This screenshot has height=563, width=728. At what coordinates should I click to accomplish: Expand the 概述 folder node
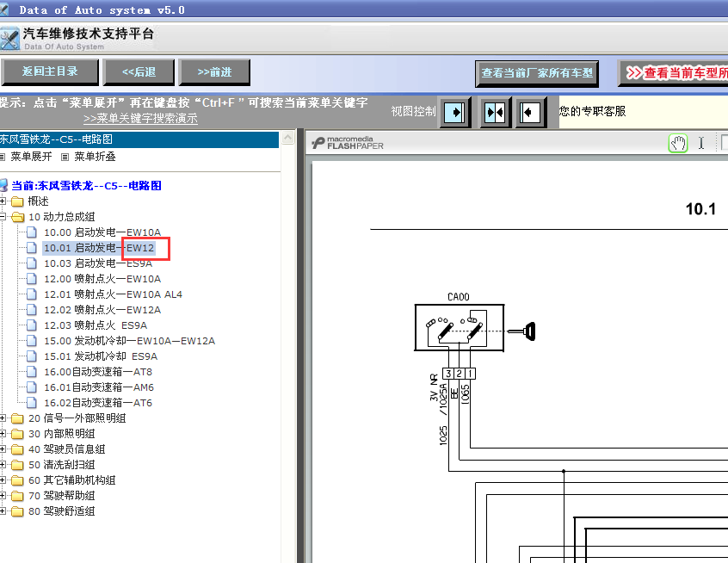click(4, 201)
